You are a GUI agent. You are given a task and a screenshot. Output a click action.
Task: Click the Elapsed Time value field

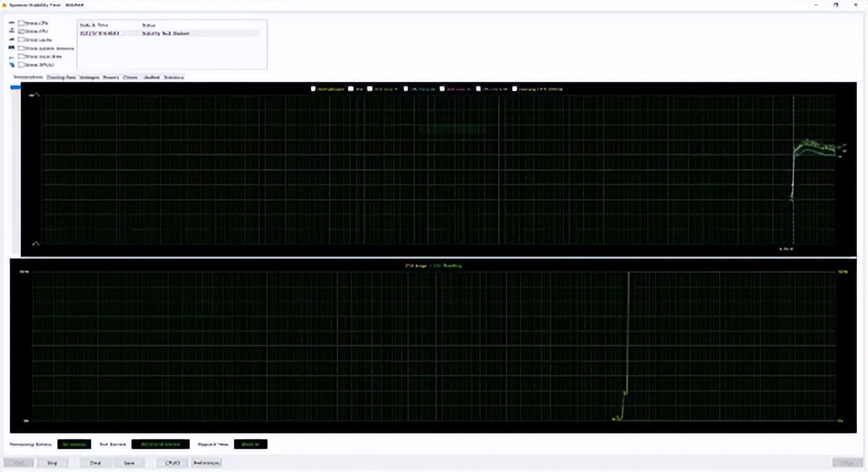click(251, 445)
